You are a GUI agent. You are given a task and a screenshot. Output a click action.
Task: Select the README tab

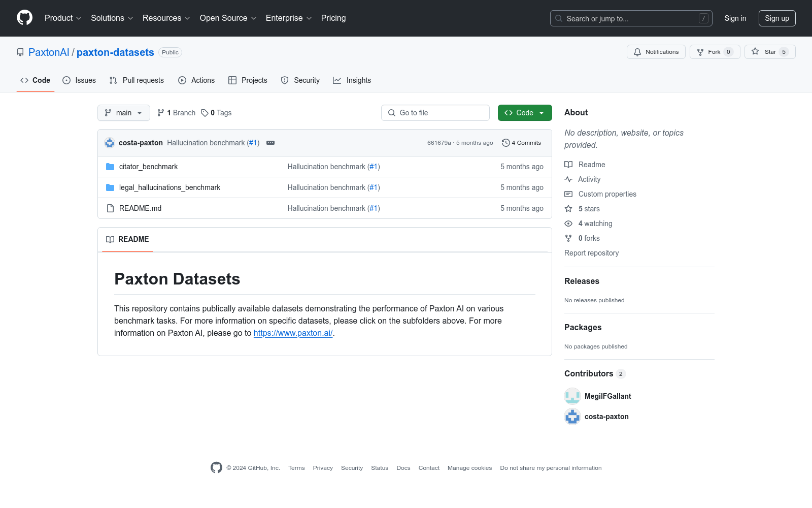pos(127,239)
